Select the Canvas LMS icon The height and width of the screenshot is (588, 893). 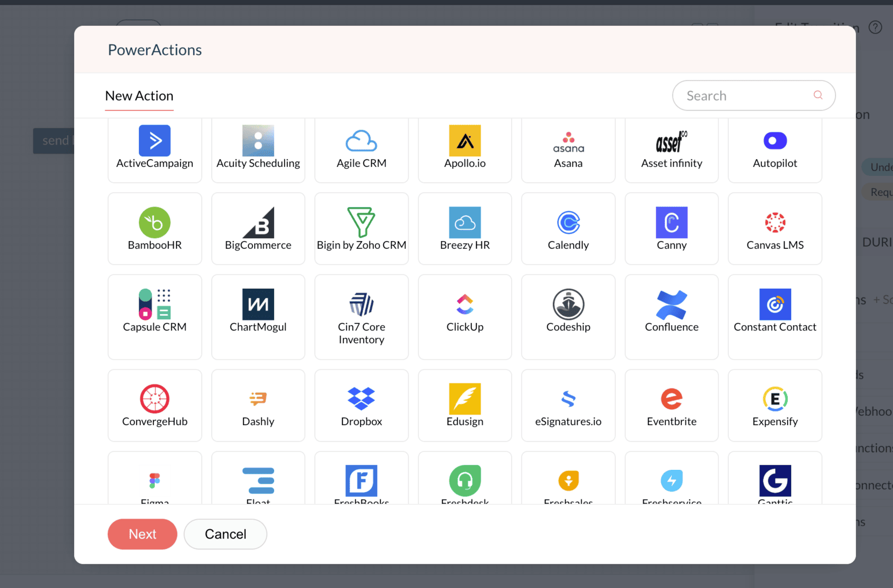775,222
